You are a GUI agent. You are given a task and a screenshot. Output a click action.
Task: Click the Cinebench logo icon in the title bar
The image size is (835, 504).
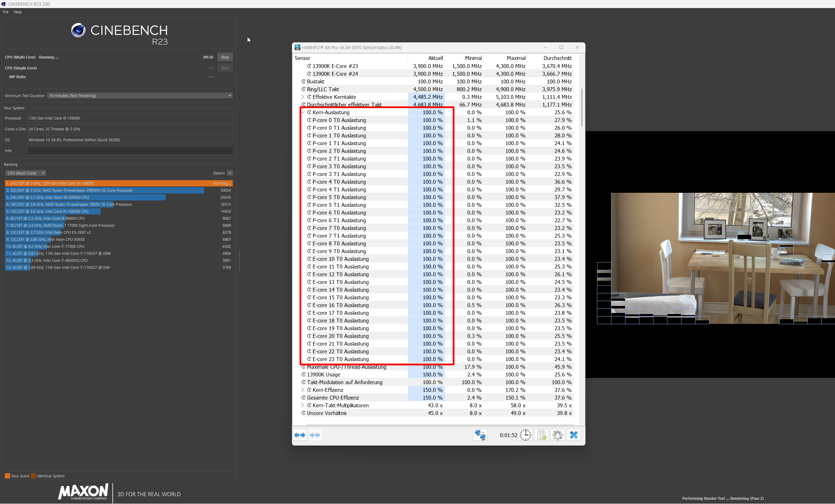(x=4, y=4)
